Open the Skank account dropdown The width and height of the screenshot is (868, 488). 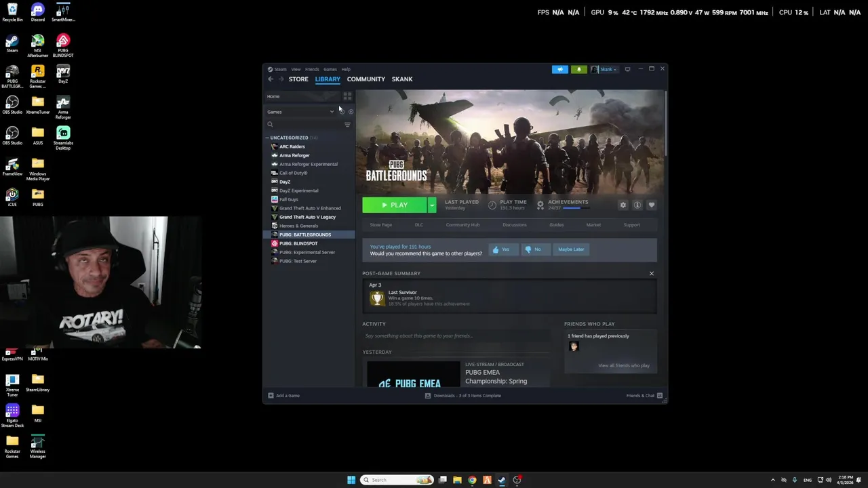coord(604,69)
